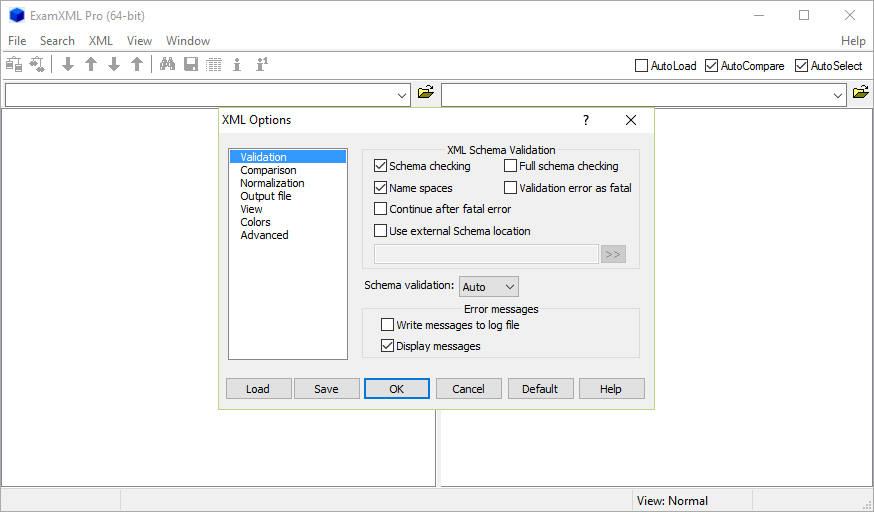Click the blue cube ExamXML app icon
Viewport: 874px width, 512px height.
pyautogui.click(x=17, y=15)
